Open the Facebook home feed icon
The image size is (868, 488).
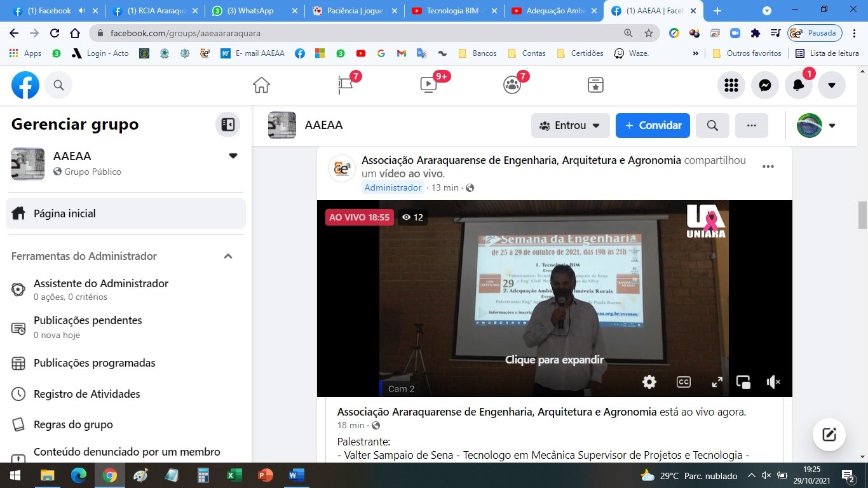[x=261, y=85]
